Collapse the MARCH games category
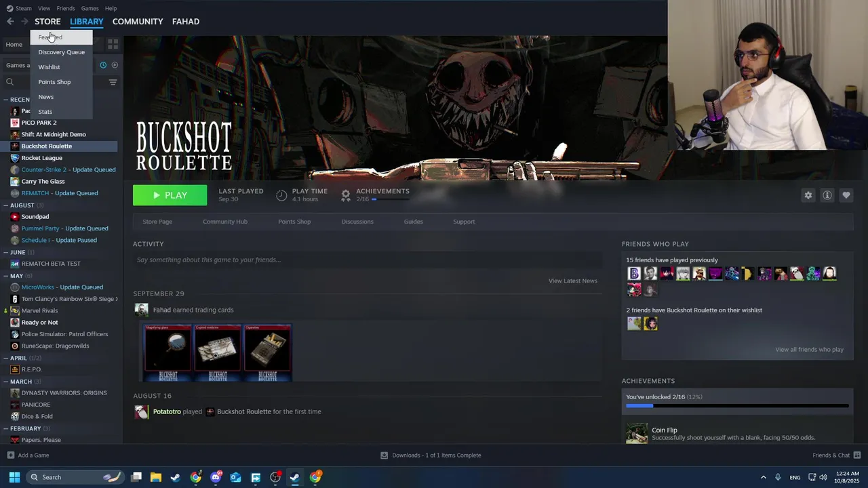Viewport: 868px width, 488px height. point(6,382)
